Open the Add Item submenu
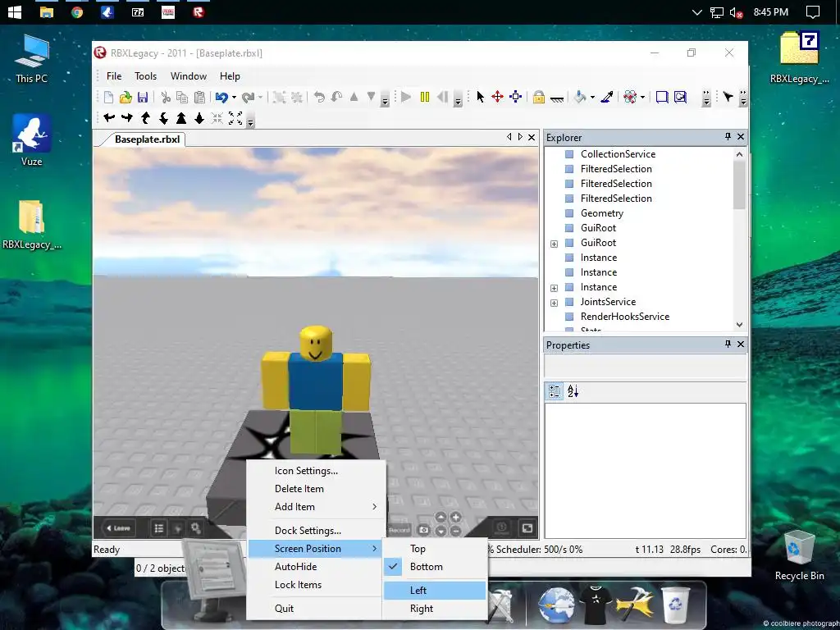 point(316,506)
